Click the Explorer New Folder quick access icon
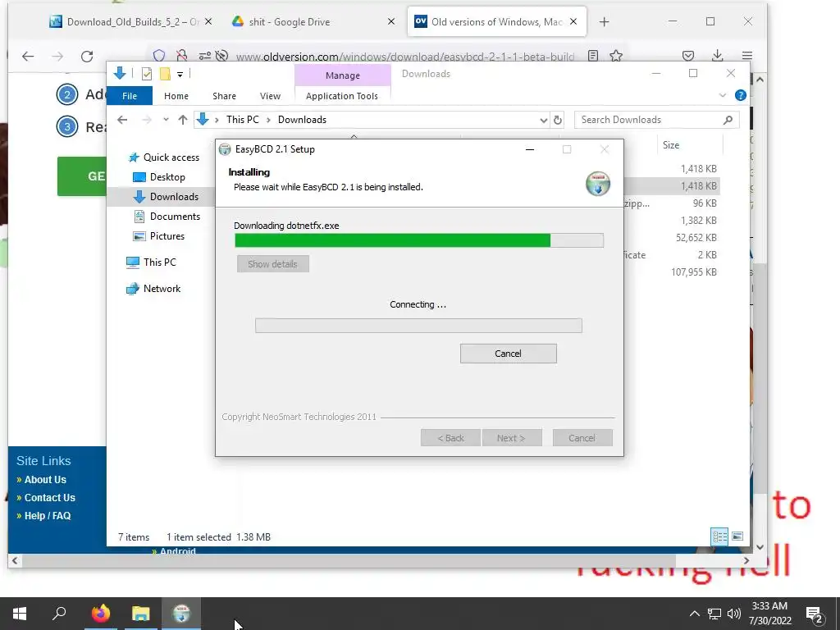This screenshot has width=840, height=630. (x=165, y=74)
